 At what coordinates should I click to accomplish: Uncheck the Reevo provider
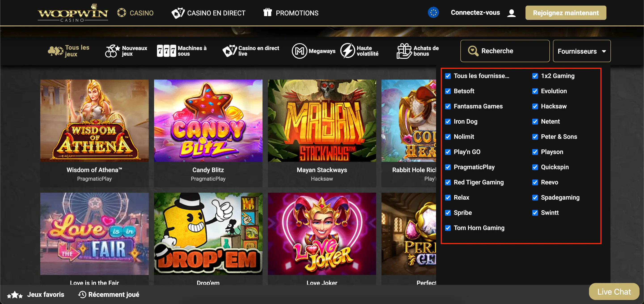point(535,182)
